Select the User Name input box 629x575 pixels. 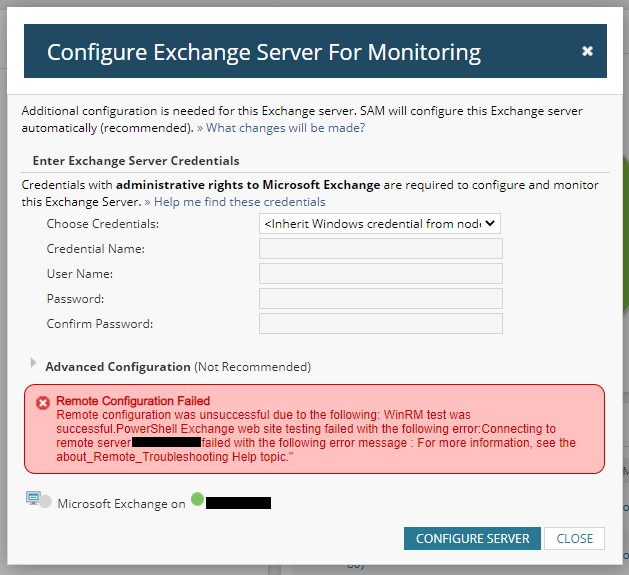pos(380,274)
